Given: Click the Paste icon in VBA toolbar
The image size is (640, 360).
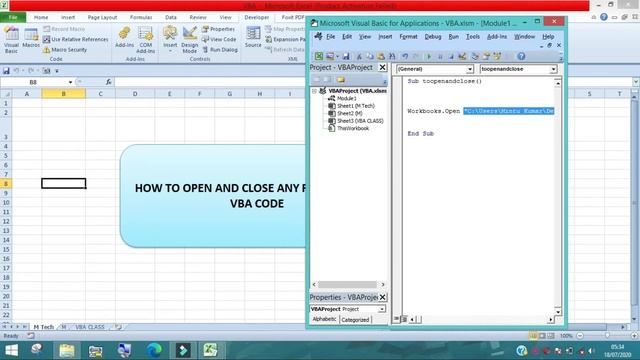Looking at the screenshot, I should (x=381, y=56).
